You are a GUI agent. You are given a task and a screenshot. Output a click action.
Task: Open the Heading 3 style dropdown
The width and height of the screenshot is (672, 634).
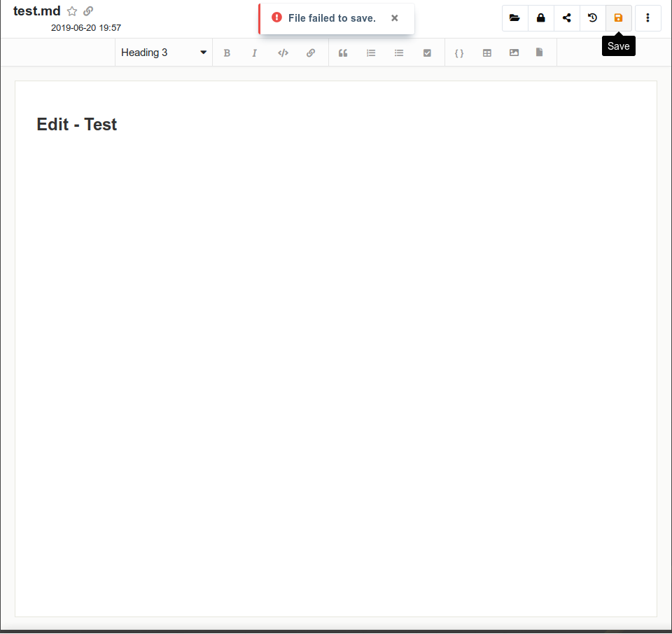point(164,53)
